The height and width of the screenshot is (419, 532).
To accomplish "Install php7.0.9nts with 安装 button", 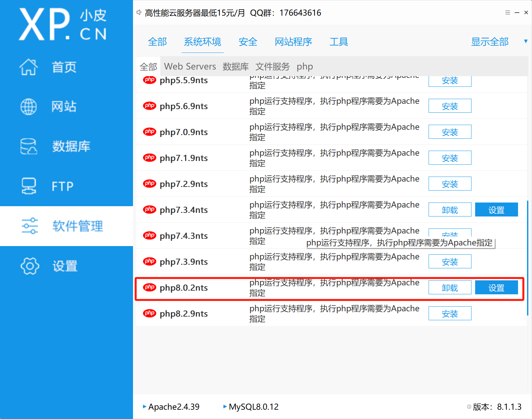I will tap(450, 132).
